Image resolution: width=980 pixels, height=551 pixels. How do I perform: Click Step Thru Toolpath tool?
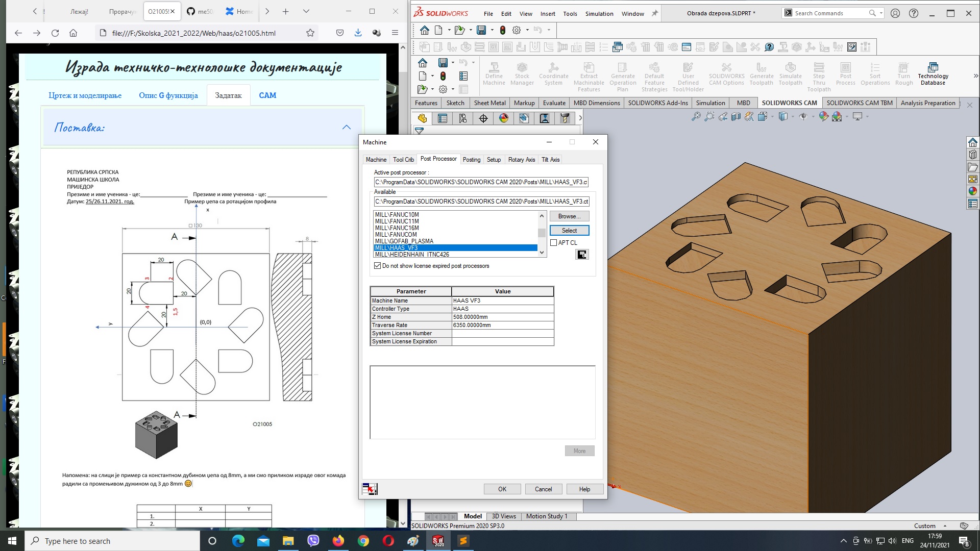[x=819, y=77]
